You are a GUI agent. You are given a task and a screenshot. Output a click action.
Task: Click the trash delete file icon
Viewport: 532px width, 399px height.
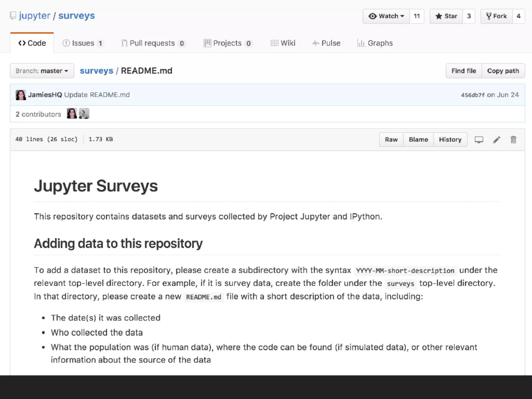pyautogui.click(x=513, y=140)
